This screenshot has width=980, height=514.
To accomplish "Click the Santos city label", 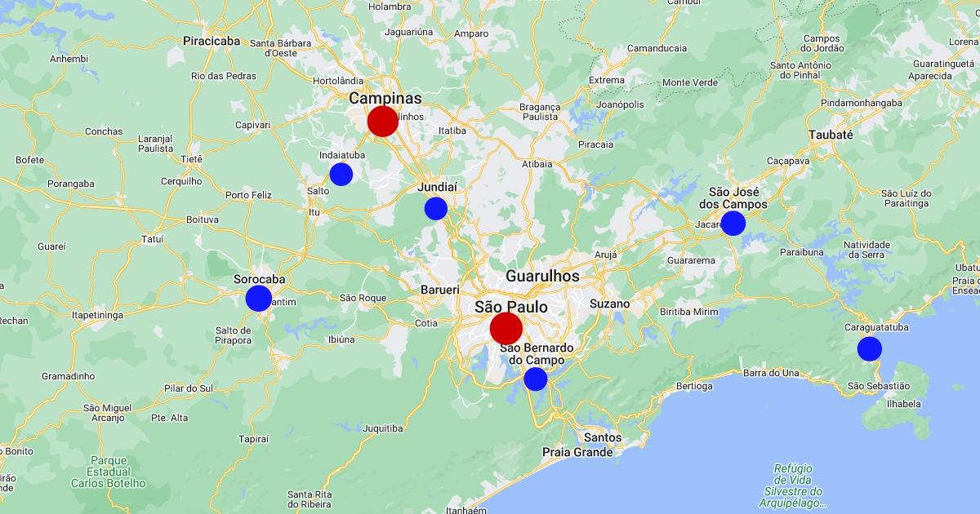I will coord(603,437).
